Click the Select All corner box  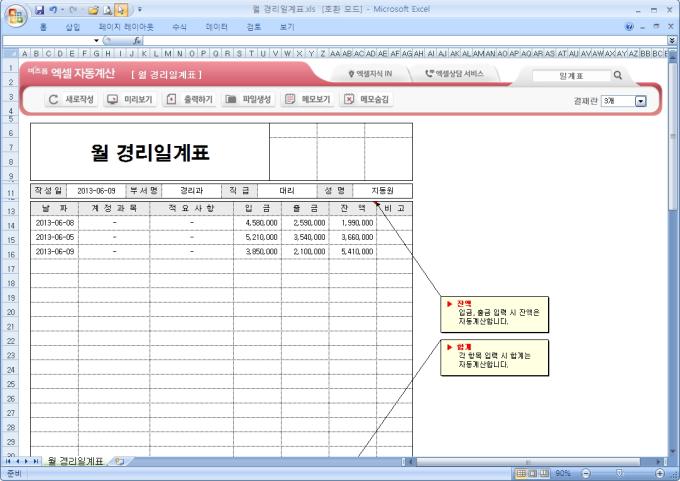point(10,54)
